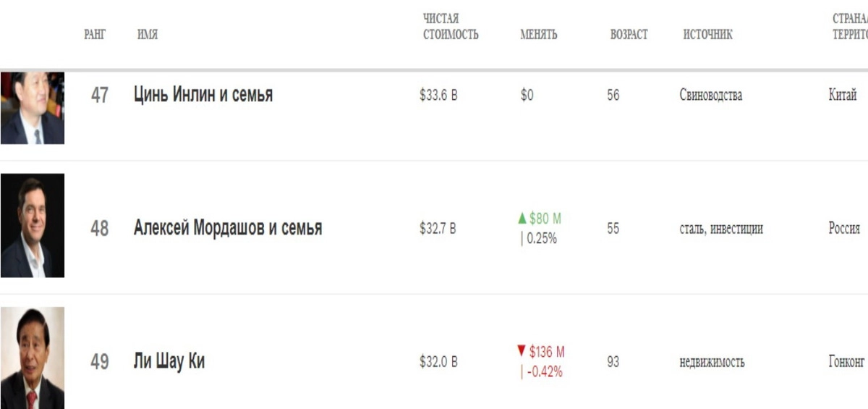
Task: Open Цинь Инлин's profile photo
Action: [32, 107]
